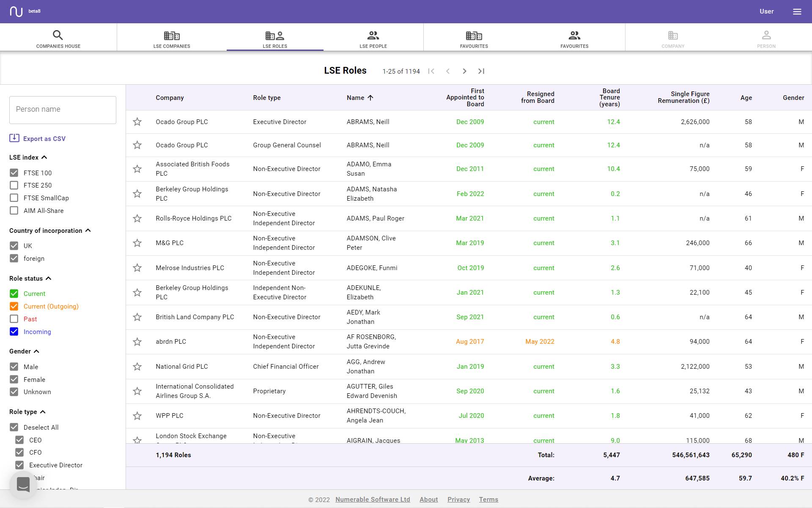Collapse the Role type section
The height and width of the screenshot is (508, 812).
43,412
